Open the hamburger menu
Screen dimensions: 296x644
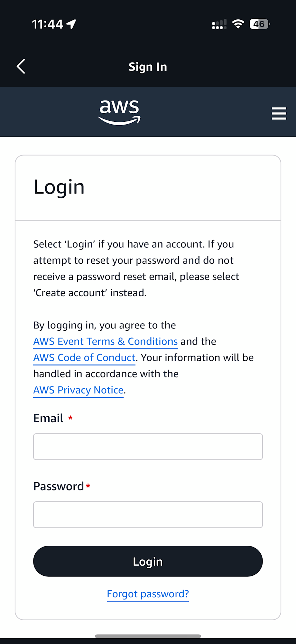tap(279, 113)
